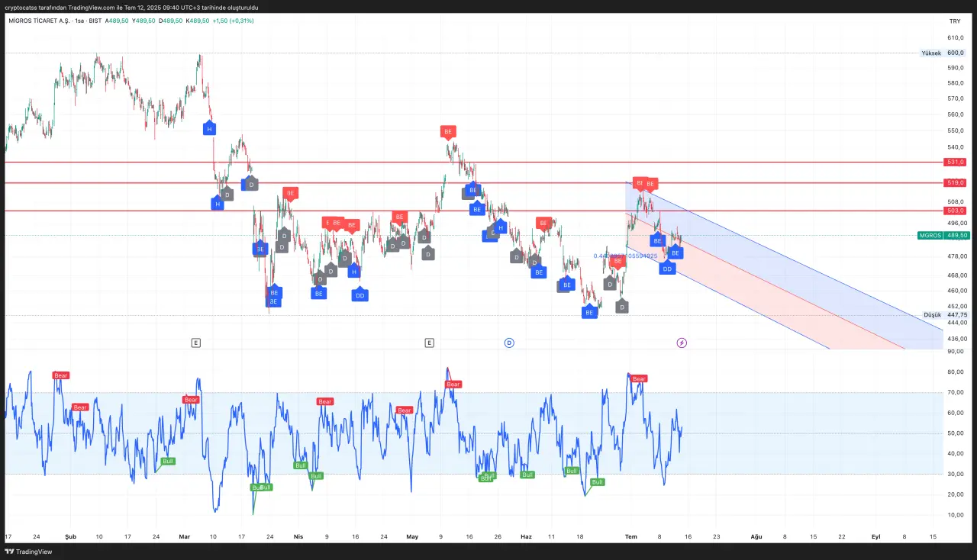Click the TradingView logo in bottom corner
This screenshot has width=977, height=560.
click(x=29, y=551)
